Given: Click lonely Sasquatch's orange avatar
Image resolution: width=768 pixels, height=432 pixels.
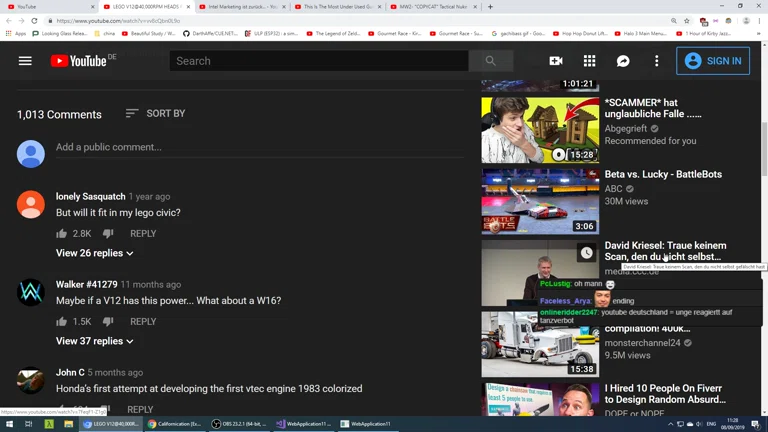Looking at the screenshot, I should click(31, 204).
